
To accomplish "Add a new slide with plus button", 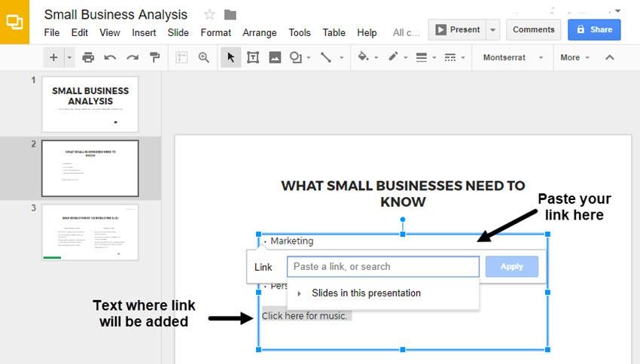I will pyautogui.click(x=53, y=57).
